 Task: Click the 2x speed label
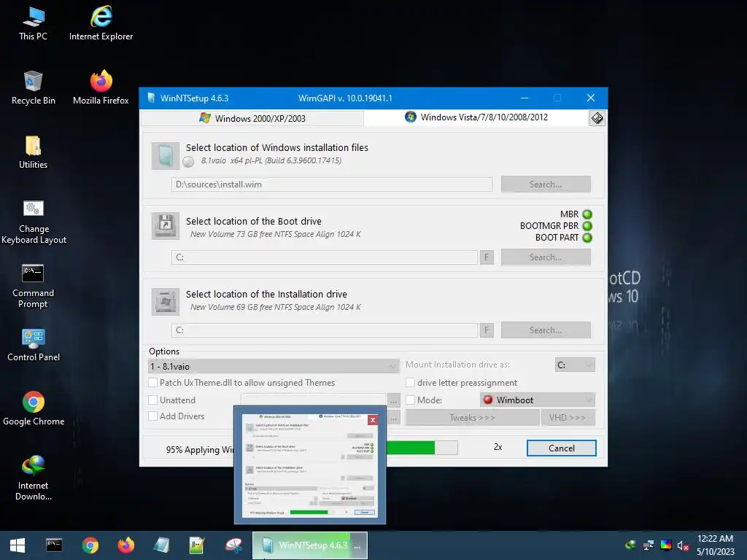pos(498,447)
